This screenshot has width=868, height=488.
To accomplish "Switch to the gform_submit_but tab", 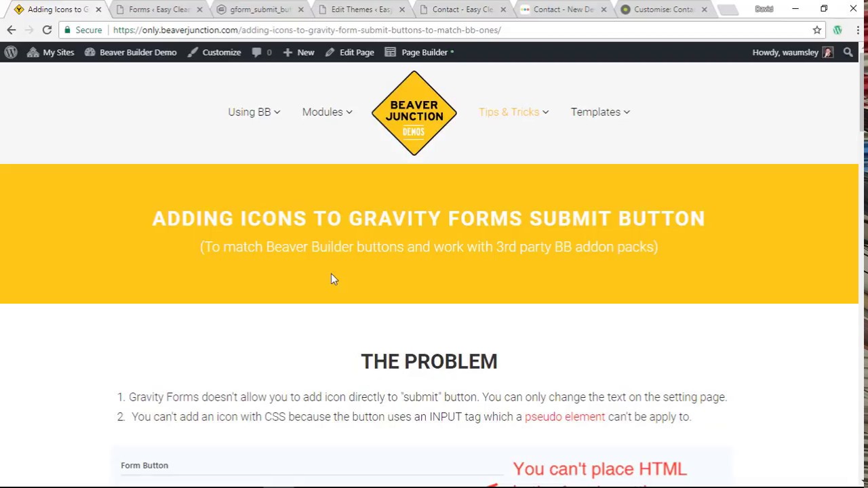I will (x=260, y=9).
